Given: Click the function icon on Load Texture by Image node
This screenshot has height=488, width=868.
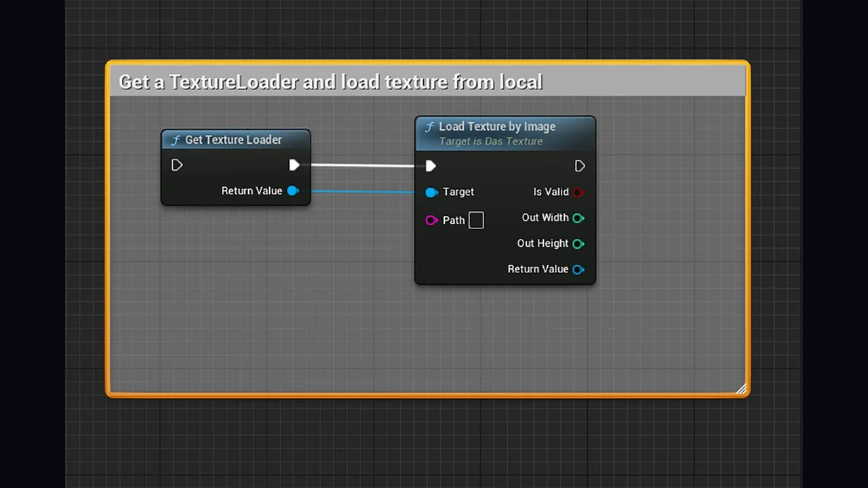Looking at the screenshot, I should 429,126.
